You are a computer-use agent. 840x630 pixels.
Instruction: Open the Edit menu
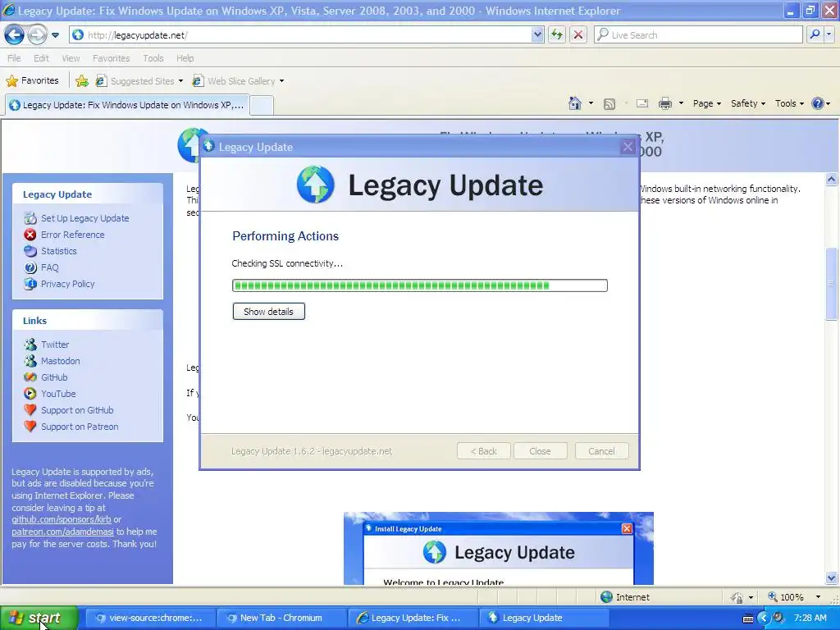tap(41, 58)
